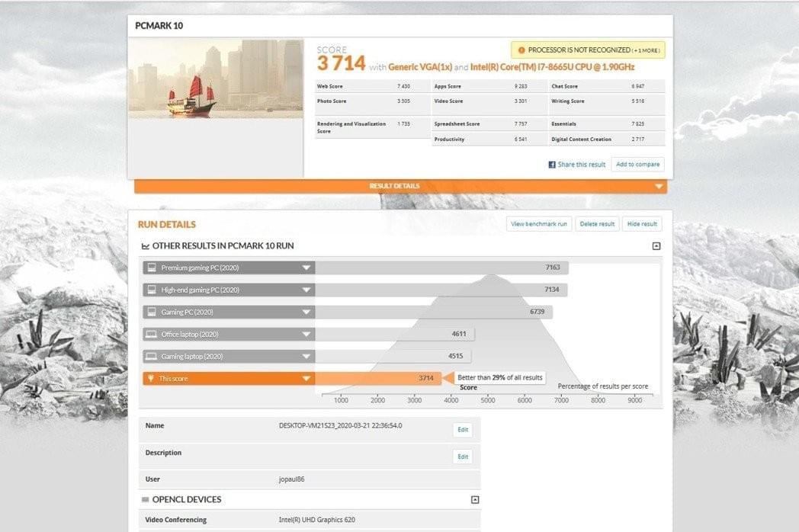Click the orange 3714 This score bar
The image size is (799, 532).
click(377, 378)
